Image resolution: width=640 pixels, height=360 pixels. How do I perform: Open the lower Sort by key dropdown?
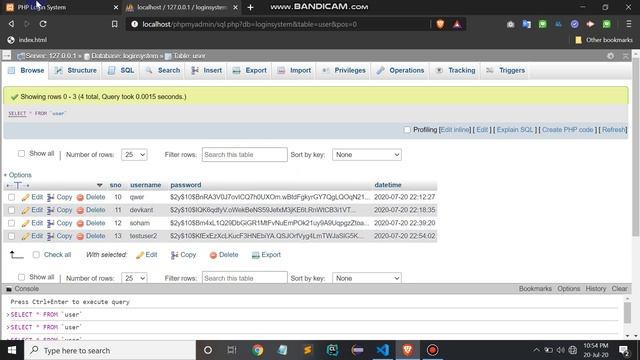click(x=367, y=278)
